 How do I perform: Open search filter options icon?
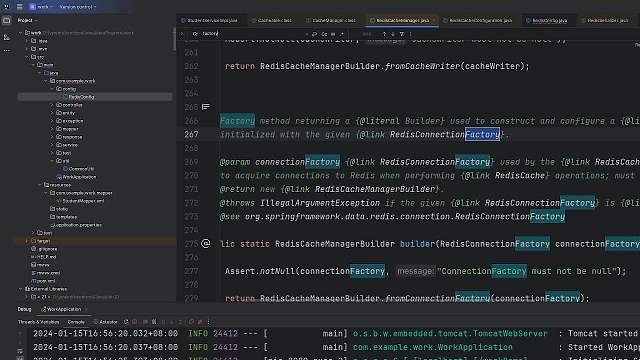click(x=402, y=34)
